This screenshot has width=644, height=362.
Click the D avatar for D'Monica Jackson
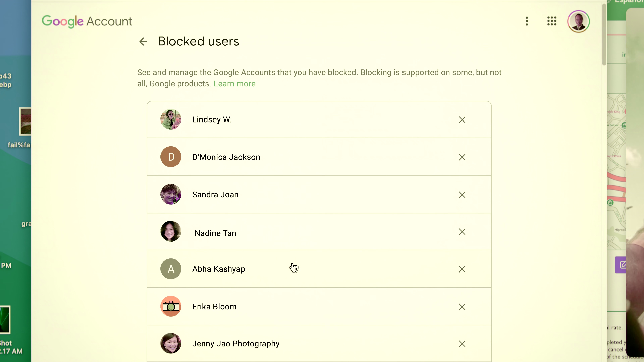[171, 157]
